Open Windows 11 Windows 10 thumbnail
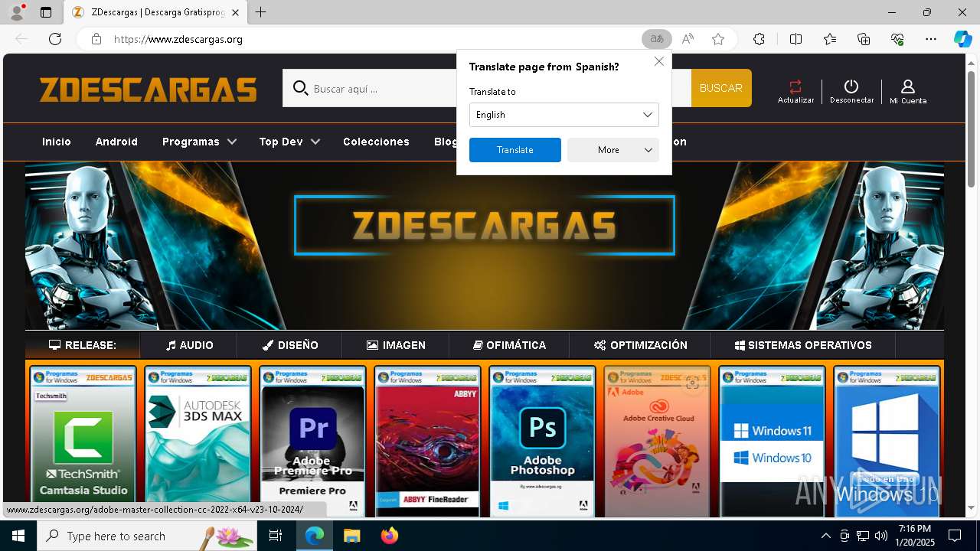The height and width of the screenshot is (551, 980). tap(772, 440)
